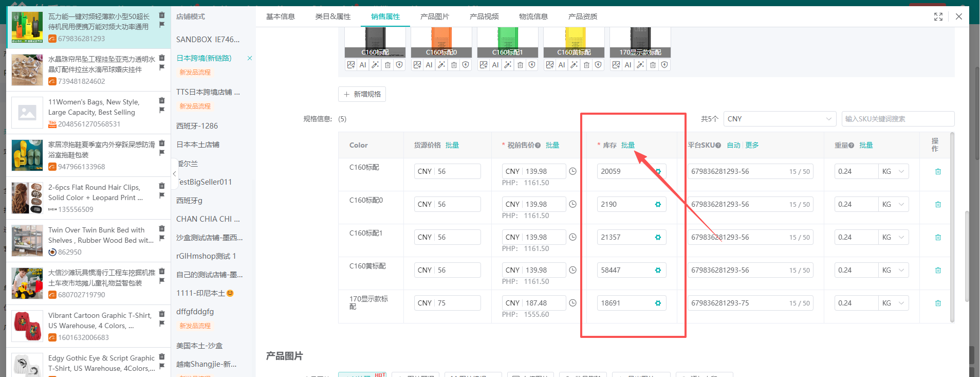The height and width of the screenshot is (377, 980).
Task: Click shield icon under 170显示款标配 image
Action: click(x=664, y=65)
